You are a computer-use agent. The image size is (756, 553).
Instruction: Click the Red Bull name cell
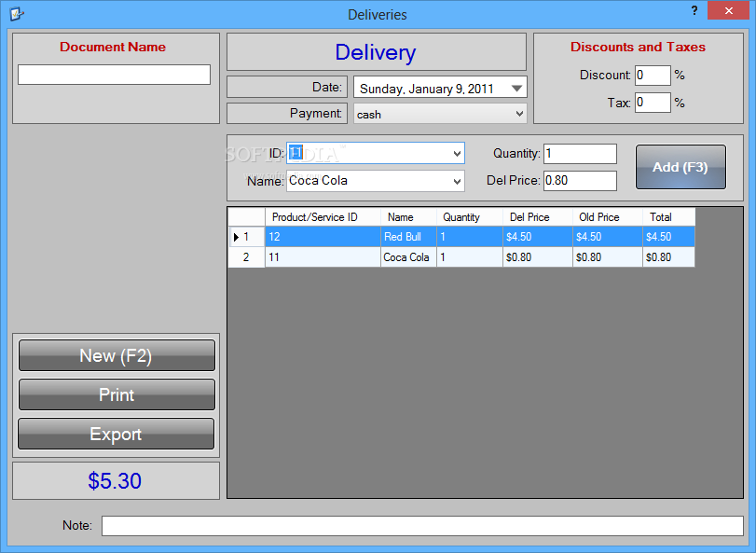tap(408, 237)
